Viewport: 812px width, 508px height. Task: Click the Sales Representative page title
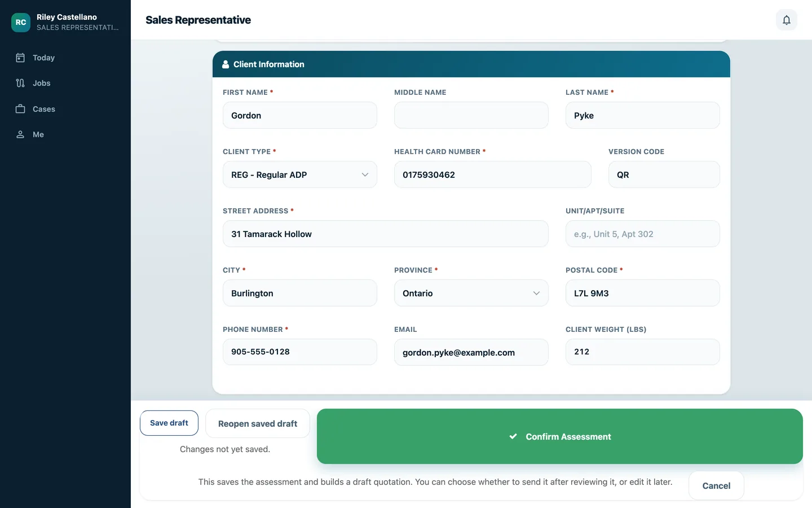click(198, 20)
